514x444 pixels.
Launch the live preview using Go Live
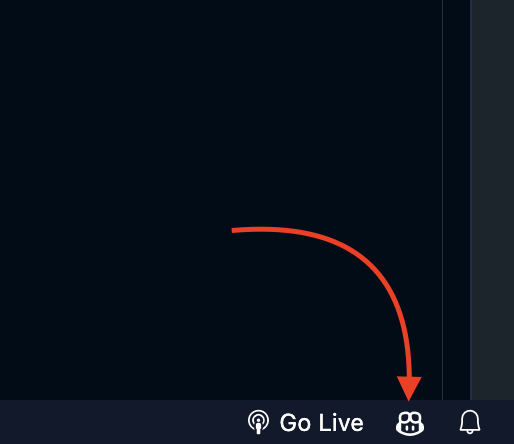coord(305,422)
